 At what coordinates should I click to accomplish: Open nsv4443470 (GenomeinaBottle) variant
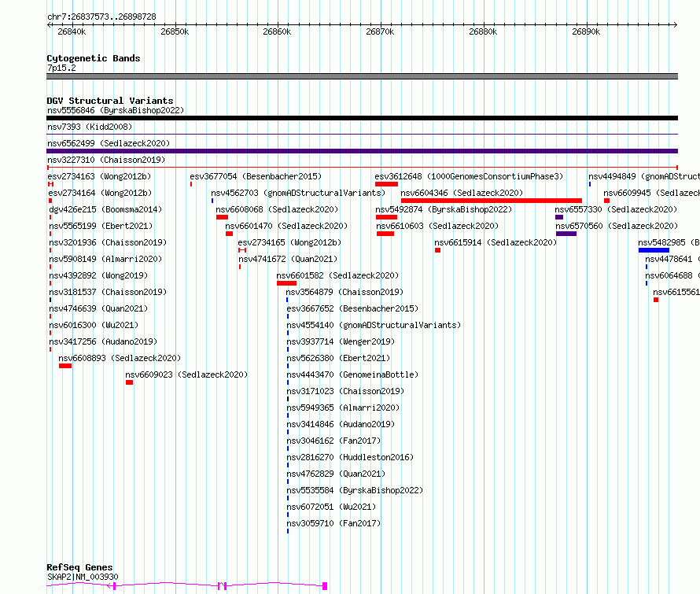pyautogui.click(x=352, y=374)
